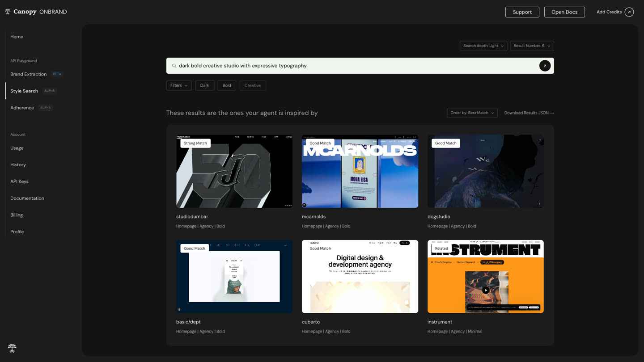This screenshot has width=644, height=362.
Task: Toggle the Dark filter chip
Action: pos(204,85)
